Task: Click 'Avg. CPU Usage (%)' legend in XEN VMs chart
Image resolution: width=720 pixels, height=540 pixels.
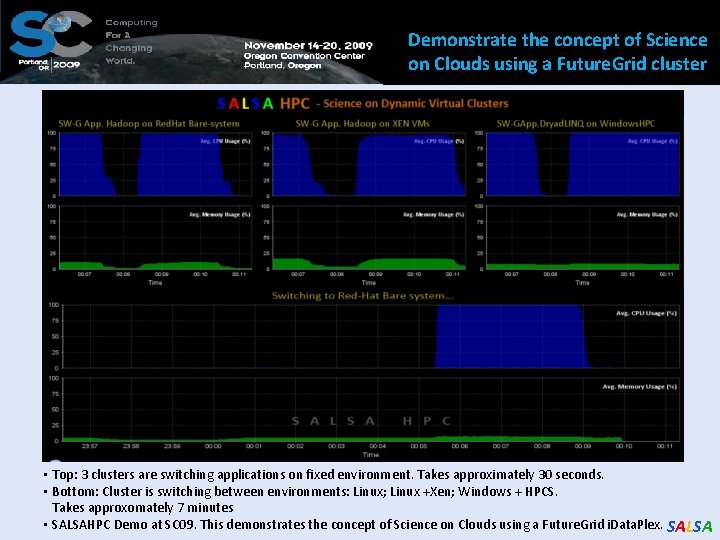Action: tap(439, 141)
